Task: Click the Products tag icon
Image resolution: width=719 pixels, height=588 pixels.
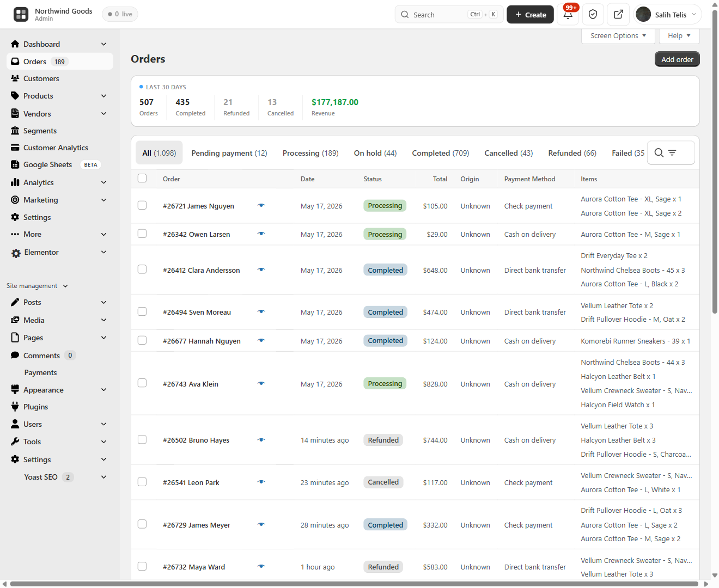Action: (15, 96)
